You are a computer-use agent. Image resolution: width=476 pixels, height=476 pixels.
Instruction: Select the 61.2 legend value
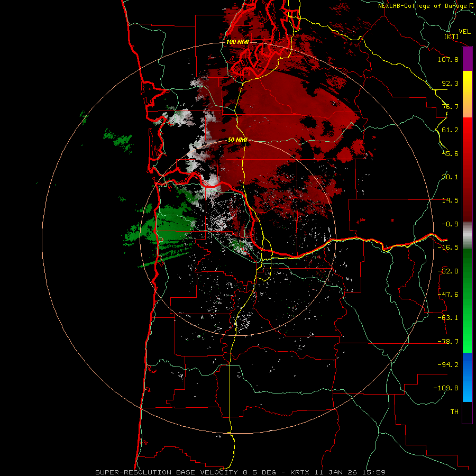pos(450,130)
